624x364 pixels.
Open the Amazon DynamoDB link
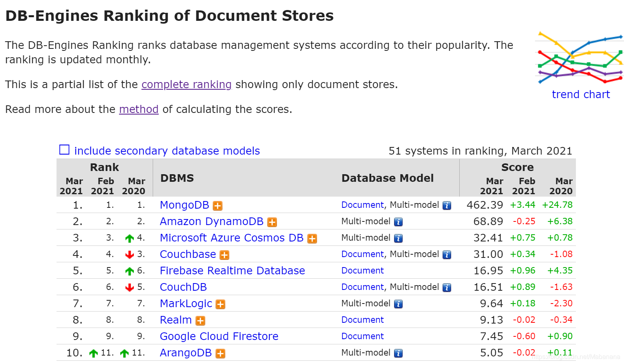click(212, 221)
